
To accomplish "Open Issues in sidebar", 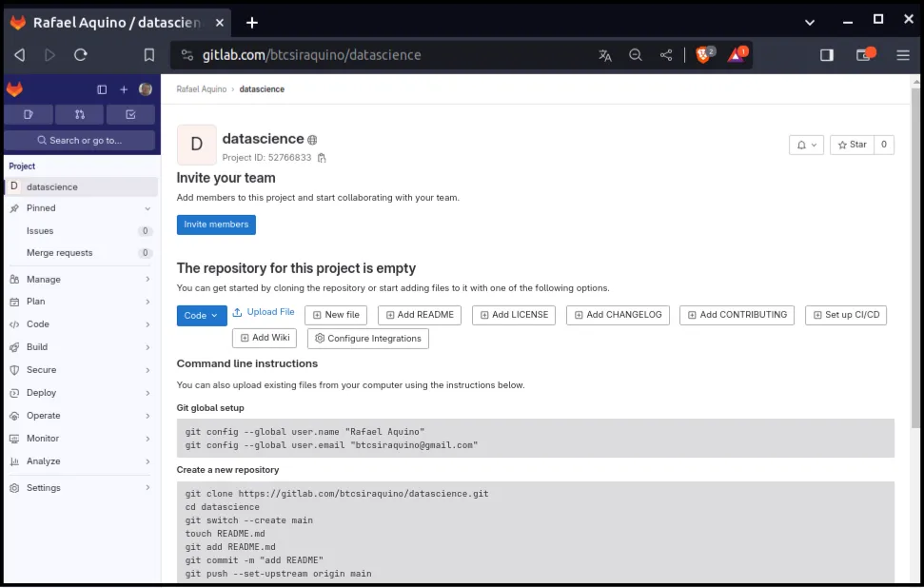I will [x=81, y=231].
